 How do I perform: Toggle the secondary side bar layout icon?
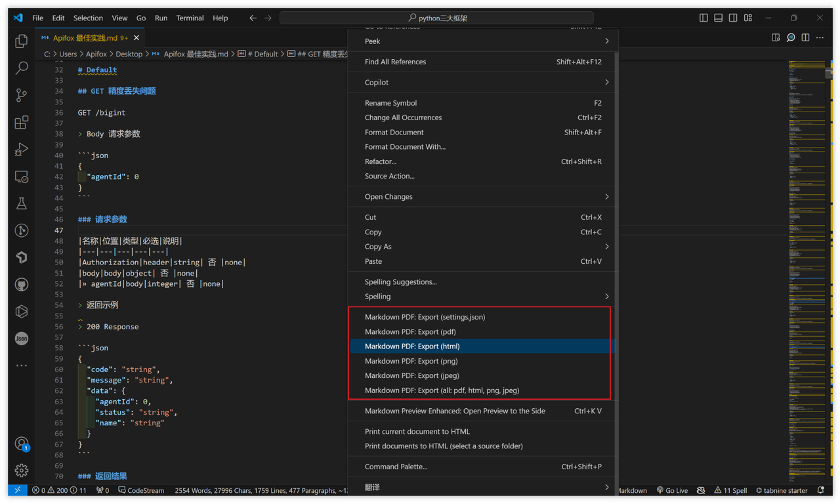tap(733, 18)
